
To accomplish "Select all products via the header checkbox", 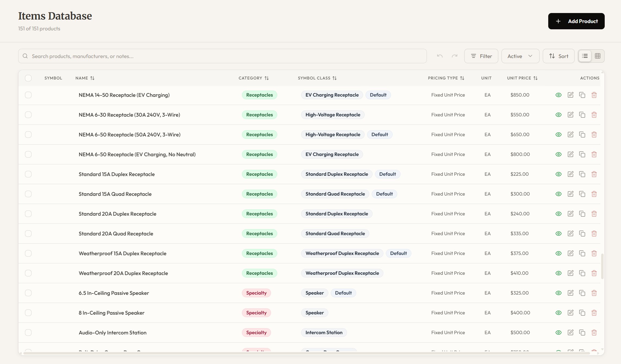I will [x=29, y=78].
